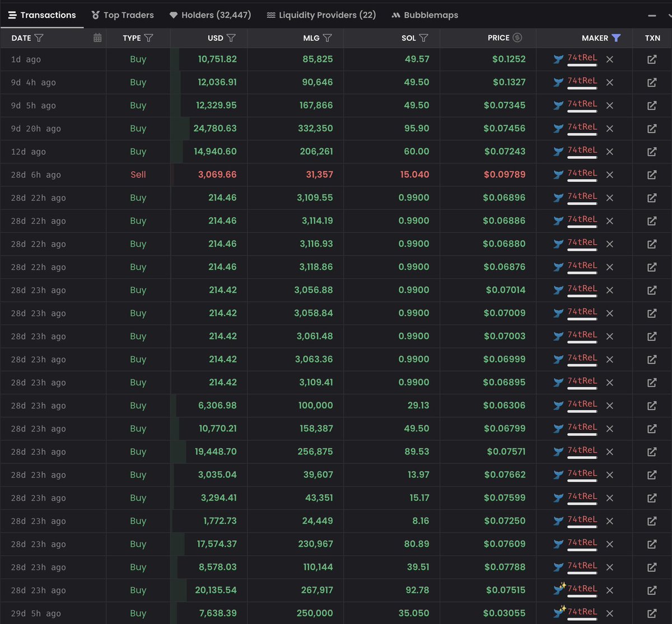
Task: Click the Bubblemaps wave icon
Action: [396, 15]
